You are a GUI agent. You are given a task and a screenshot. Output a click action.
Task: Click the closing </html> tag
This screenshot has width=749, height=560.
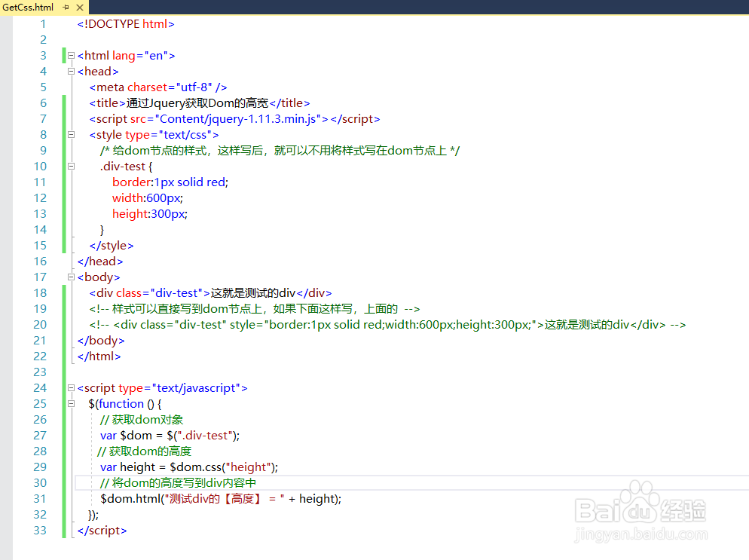click(99, 357)
